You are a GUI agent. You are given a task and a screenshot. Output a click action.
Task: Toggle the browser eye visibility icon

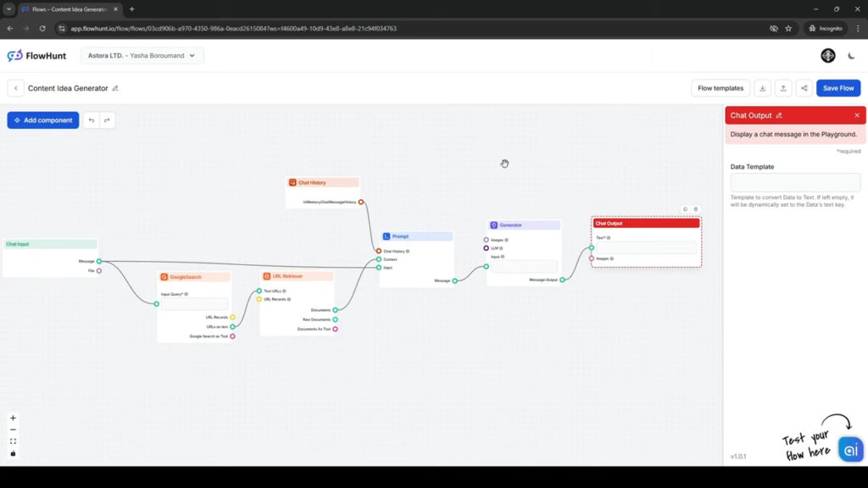coord(773,28)
